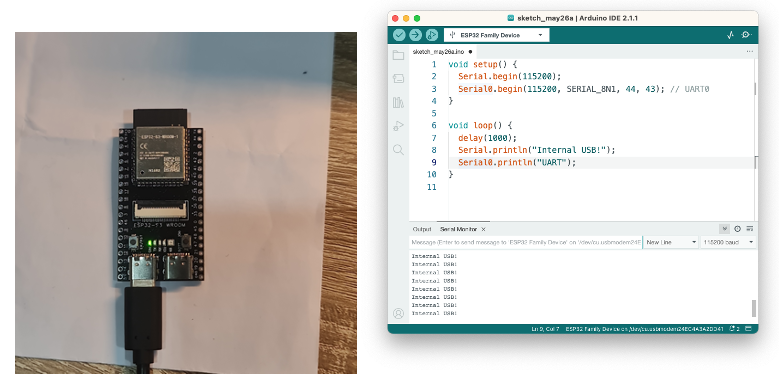Click code line Serial0.println("UART")
The height and width of the screenshot is (383, 779).
517,162
